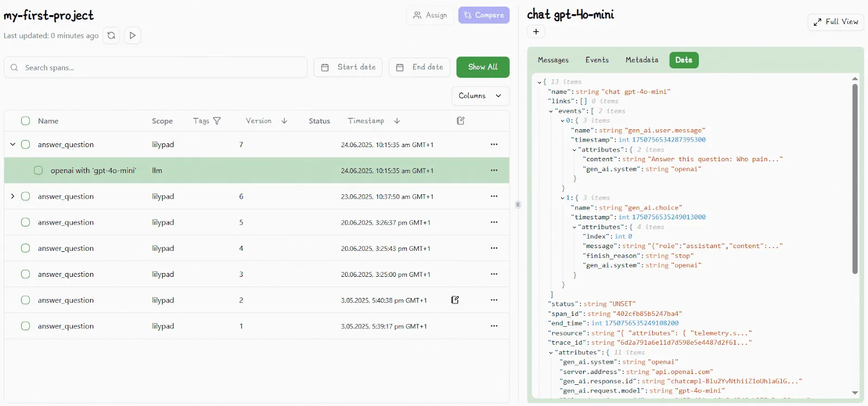Select the answer_question version 6 checkbox
Viewport: 868px width, 406px height.
(x=25, y=196)
